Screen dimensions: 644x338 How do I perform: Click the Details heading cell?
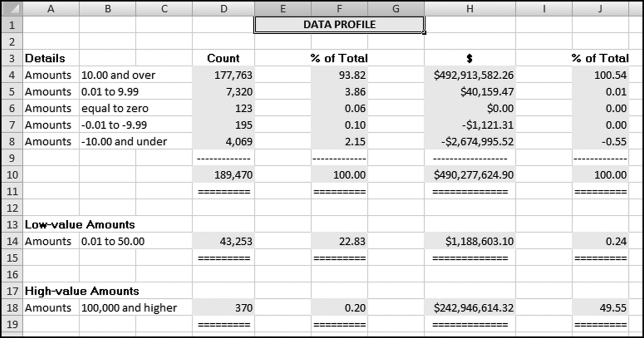pyautogui.click(x=45, y=58)
